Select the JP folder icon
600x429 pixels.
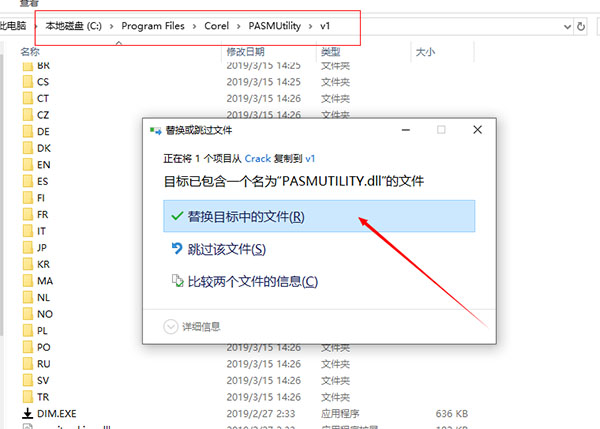[x=28, y=248]
